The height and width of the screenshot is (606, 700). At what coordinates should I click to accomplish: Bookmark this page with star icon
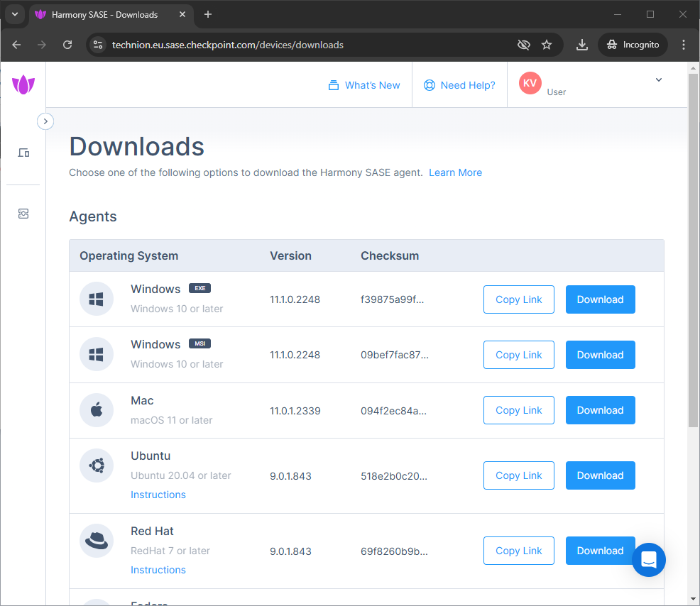(547, 45)
